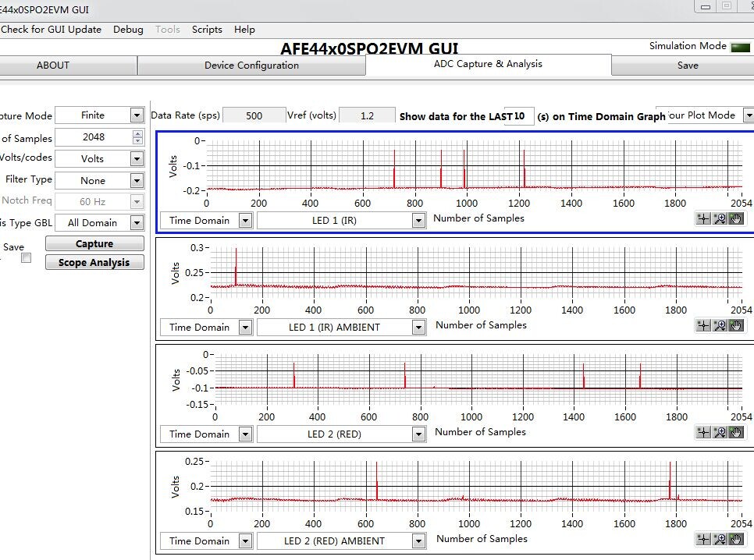Select zoom tool on LED 1 (IR) AMBIENT graph
The height and width of the screenshot is (560, 754).
[720, 325]
